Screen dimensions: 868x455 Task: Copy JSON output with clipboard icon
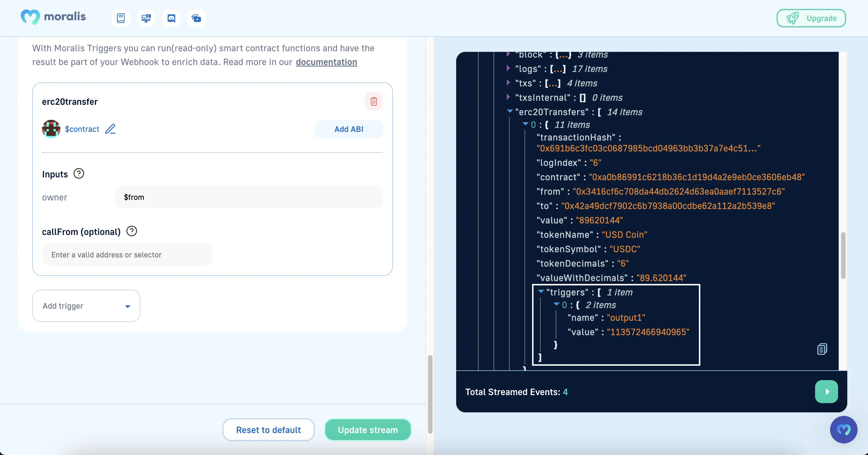[x=822, y=349]
